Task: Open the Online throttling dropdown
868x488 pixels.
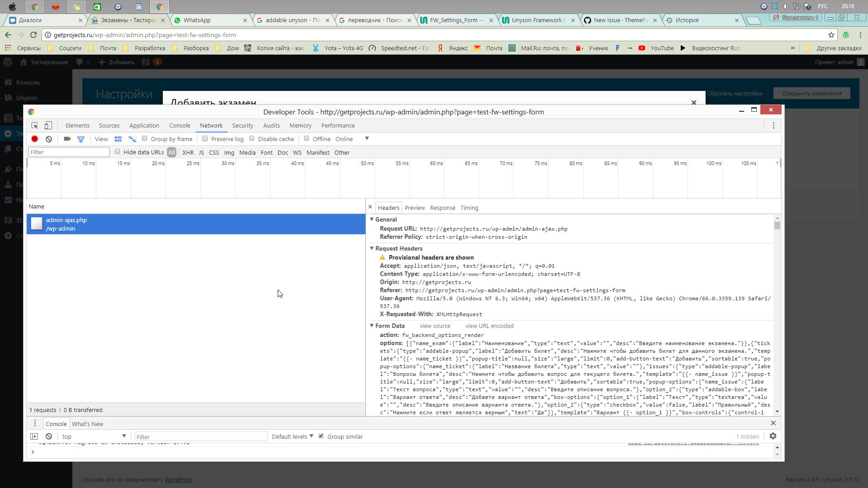Action: coord(352,139)
